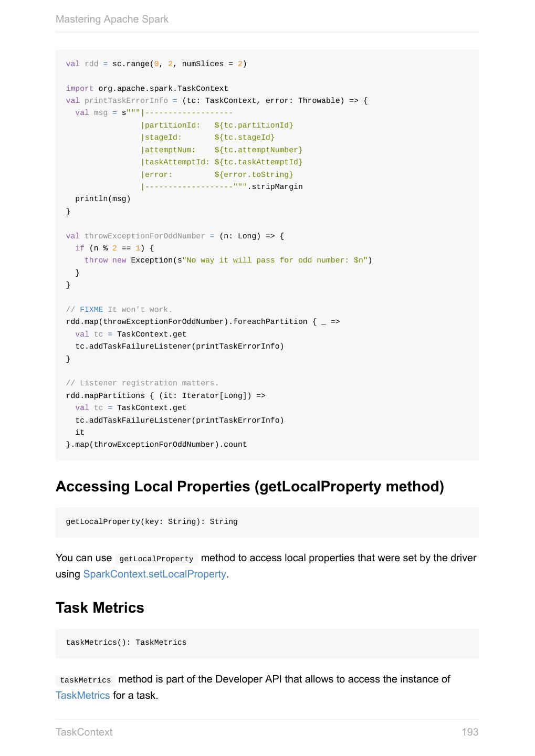Click the import org.apache.spark.TaskContext line
This screenshot has width=535, height=756.
click(x=147, y=89)
